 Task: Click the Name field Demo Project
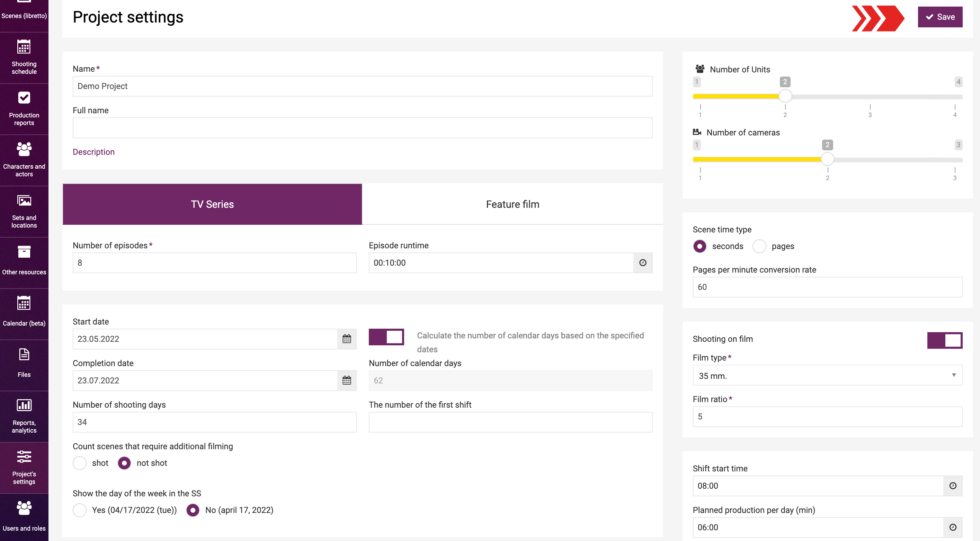[363, 86]
